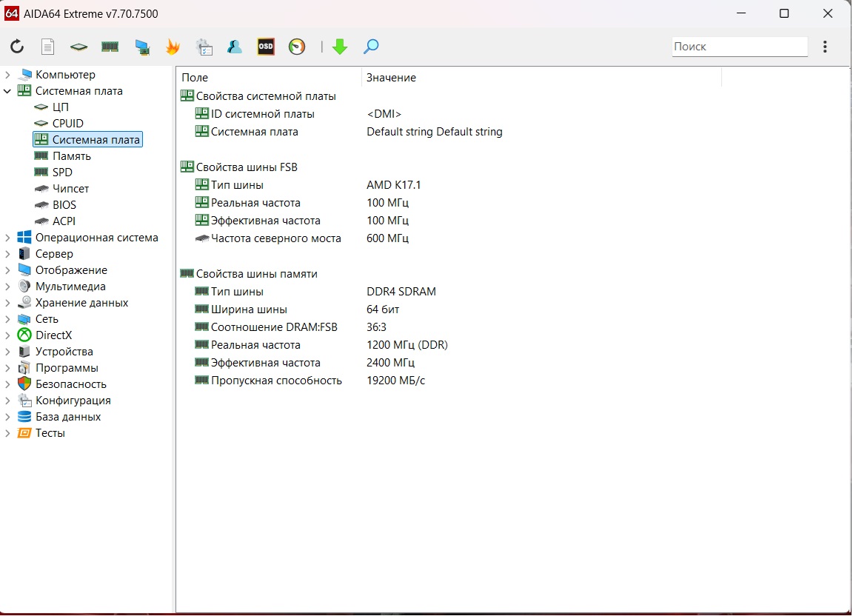The height and width of the screenshot is (616, 853).
Task: Open the BIOS tree item
Action: [64, 205]
